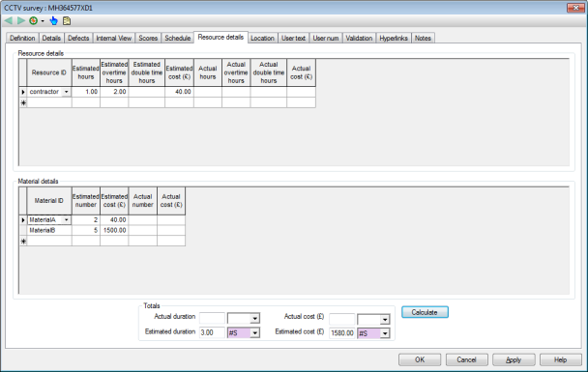Screen dimensions: 588x372
Task: Click the new row asterisk in Material details
Action: (23, 242)
